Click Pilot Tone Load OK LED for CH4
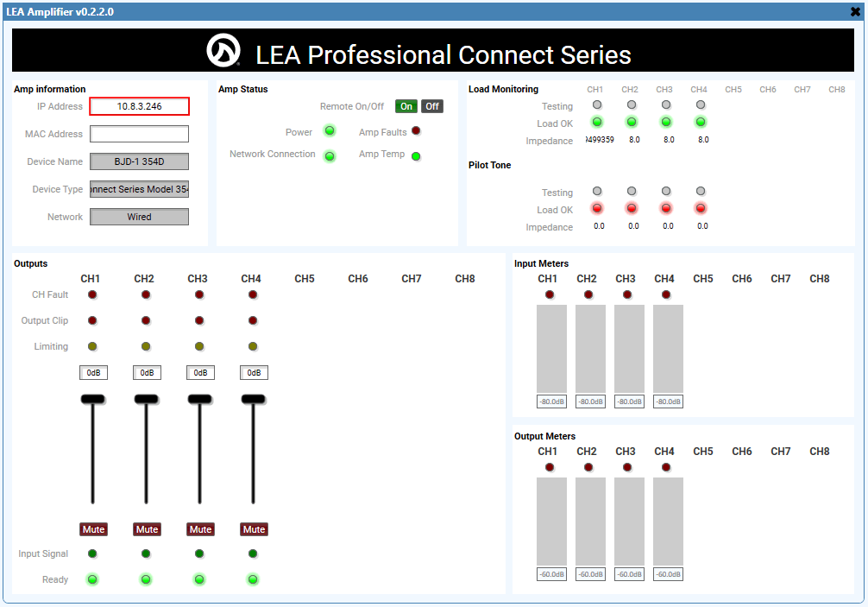Screen dimensions: 868x607 (x=701, y=208)
